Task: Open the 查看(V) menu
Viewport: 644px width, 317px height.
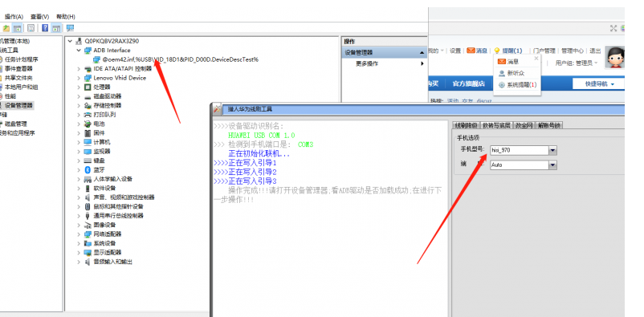Action: pos(39,17)
